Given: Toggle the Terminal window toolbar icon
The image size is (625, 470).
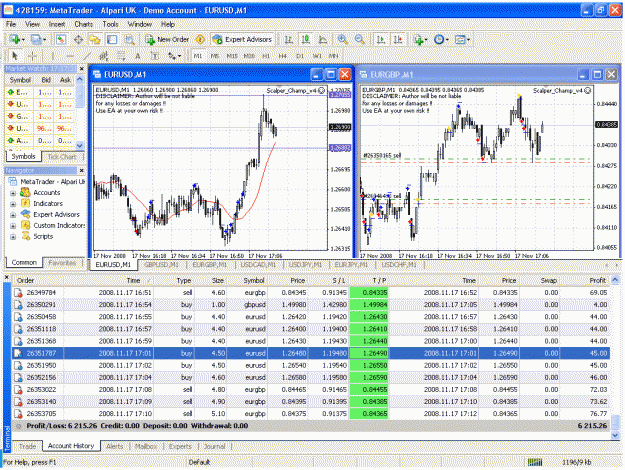Looking at the screenshot, I should click(112, 39).
